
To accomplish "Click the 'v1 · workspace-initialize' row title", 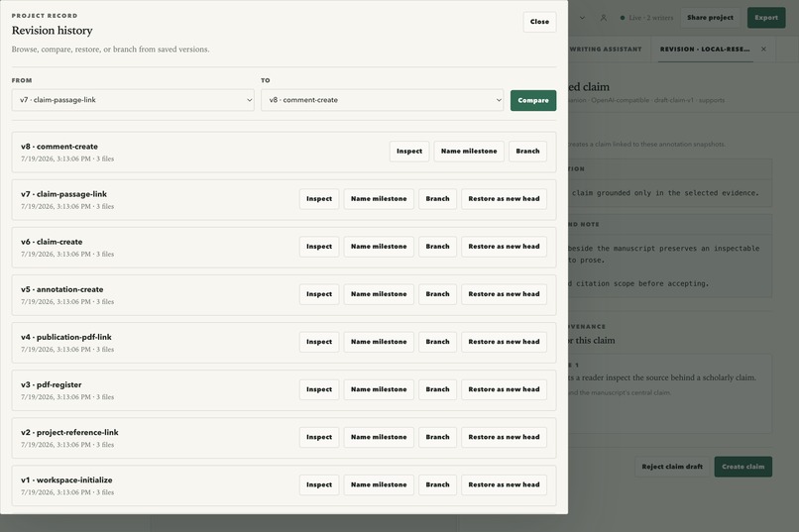I will coord(66,480).
